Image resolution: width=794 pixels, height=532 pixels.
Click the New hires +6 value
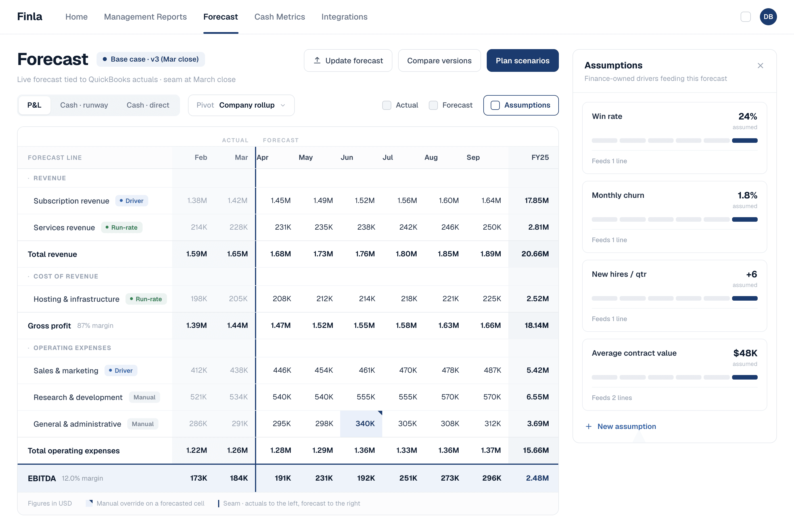pos(752,274)
